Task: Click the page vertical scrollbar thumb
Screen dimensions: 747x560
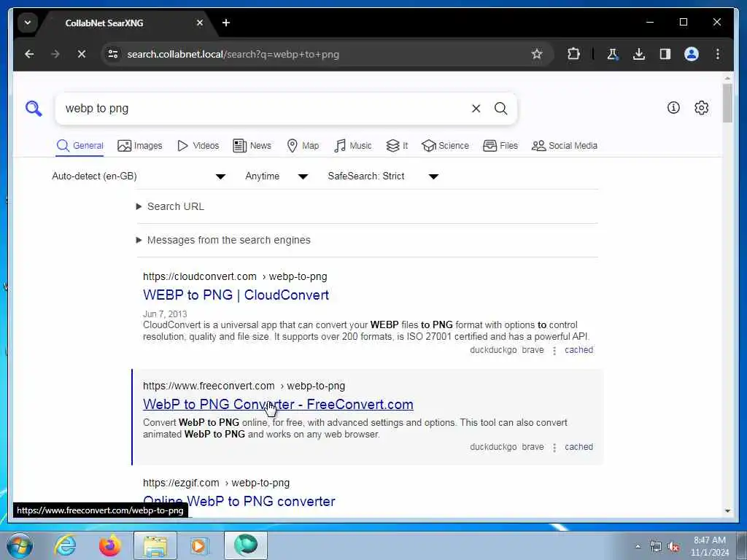Action: click(x=727, y=104)
